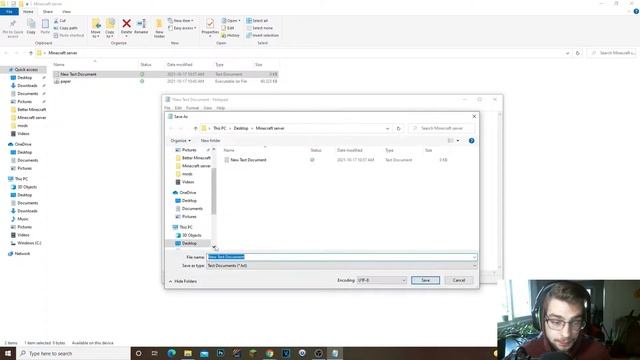Select paper file in Explorer window

coord(65,82)
